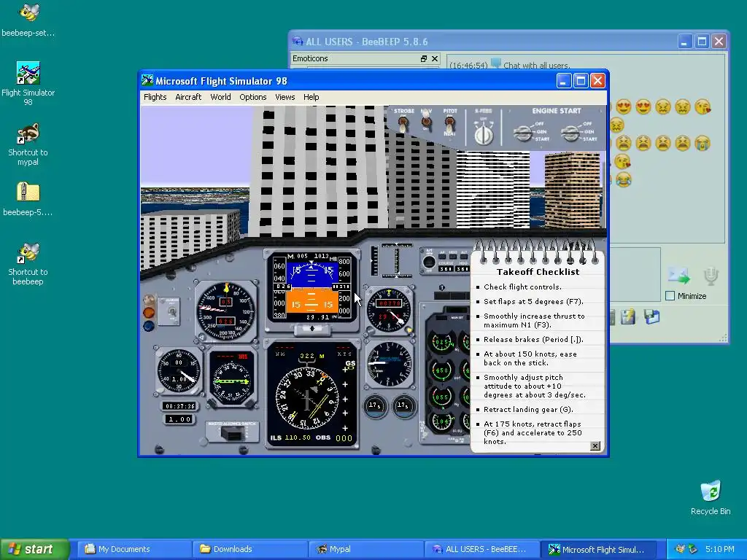Viewport: 747px width, 560px height.
Task: Insert the tears-of-joy laughing emoji
Action: click(x=623, y=179)
